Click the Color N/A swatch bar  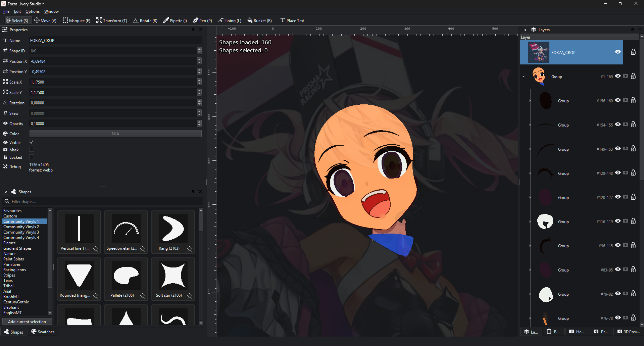(x=115, y=134)
